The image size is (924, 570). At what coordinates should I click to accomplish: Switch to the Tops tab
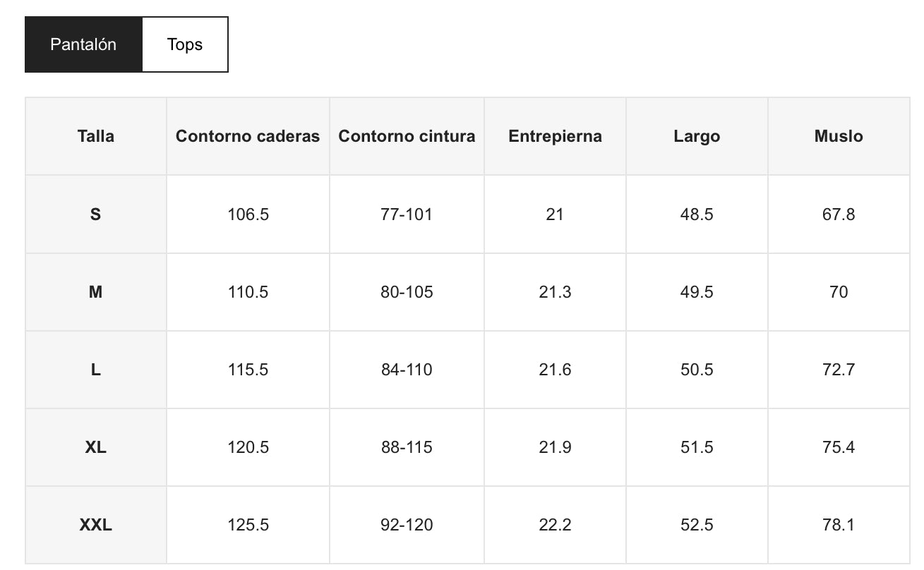(185, 44)
